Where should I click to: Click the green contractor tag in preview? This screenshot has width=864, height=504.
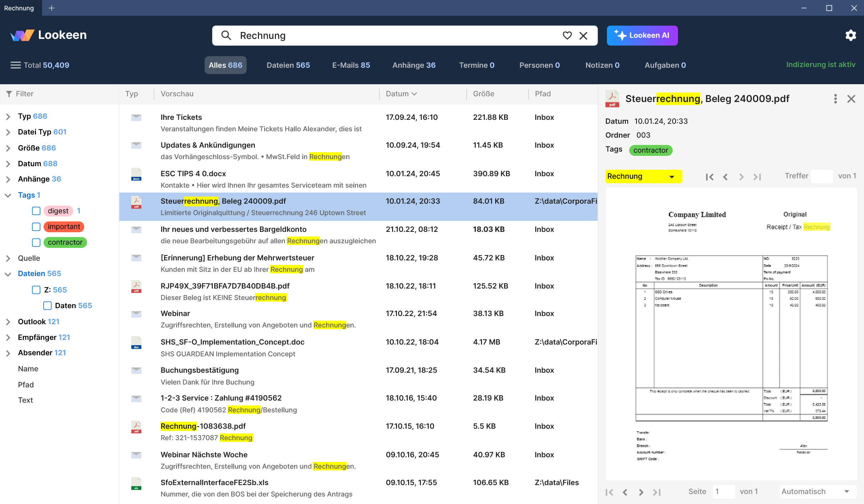pos(650,150)
